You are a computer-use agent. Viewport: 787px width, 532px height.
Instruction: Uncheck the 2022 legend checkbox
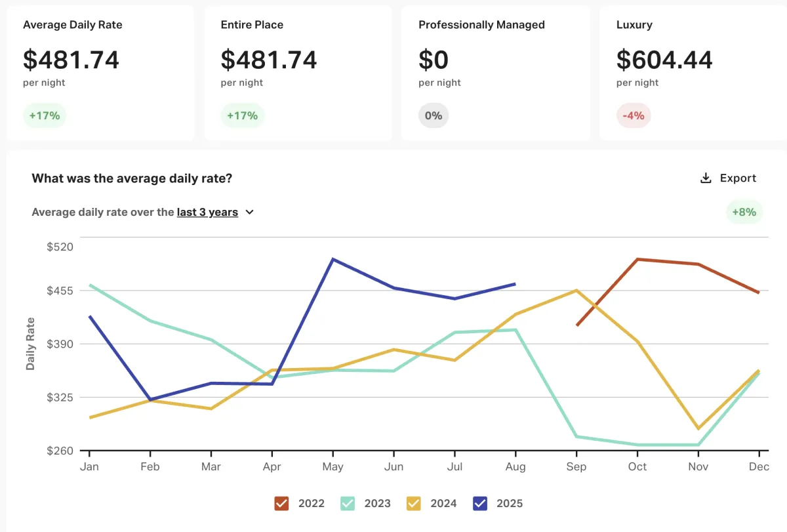(282, 504)
